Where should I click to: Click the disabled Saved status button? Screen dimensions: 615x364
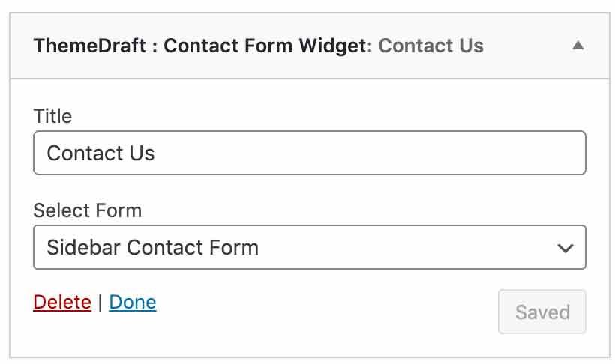(x=542, y=312)
